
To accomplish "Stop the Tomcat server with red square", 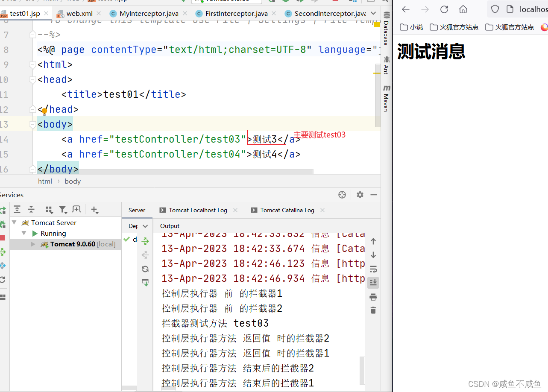I will pos(2,238).
